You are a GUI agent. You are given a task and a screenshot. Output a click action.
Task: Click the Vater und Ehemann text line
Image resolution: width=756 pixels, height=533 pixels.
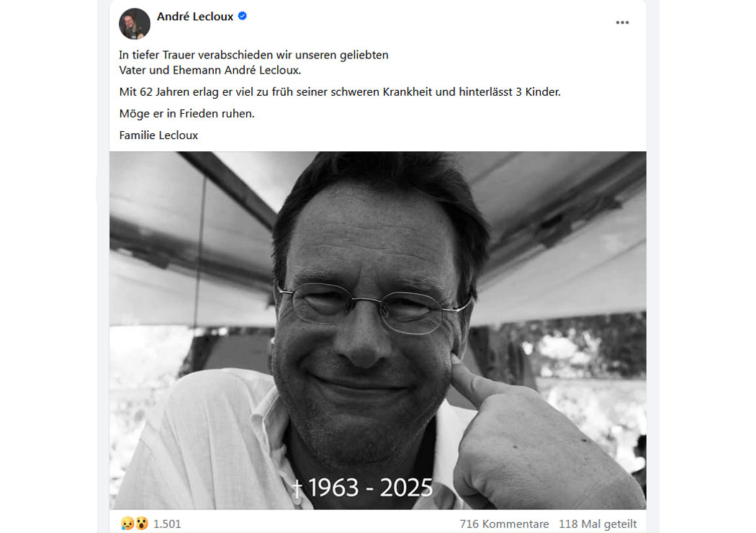[x=210, y=71]
